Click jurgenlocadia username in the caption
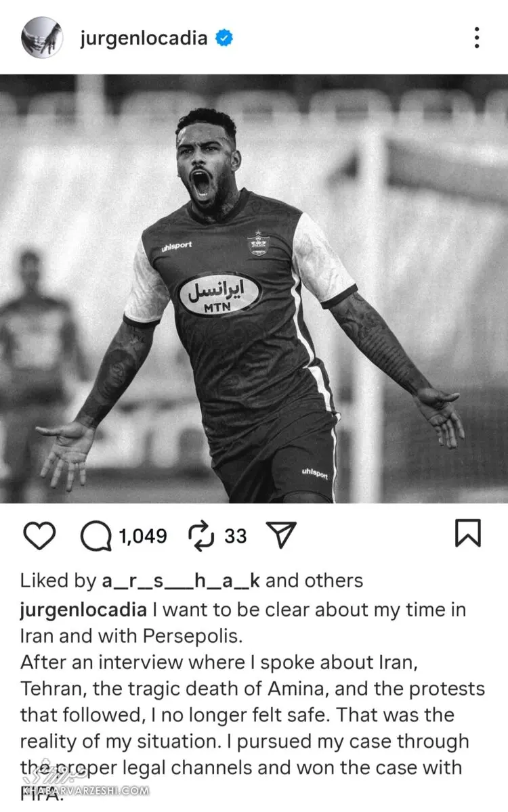Image resolution: width=508 pixels, height=812 pixels. (x=83, y=610)
